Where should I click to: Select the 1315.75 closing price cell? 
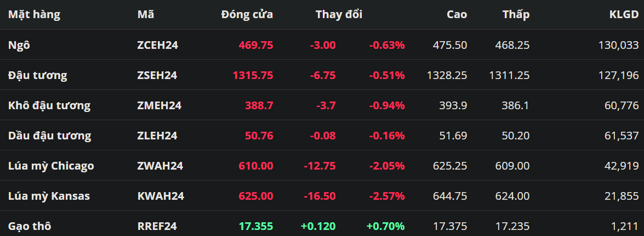[x=253, y=75]
